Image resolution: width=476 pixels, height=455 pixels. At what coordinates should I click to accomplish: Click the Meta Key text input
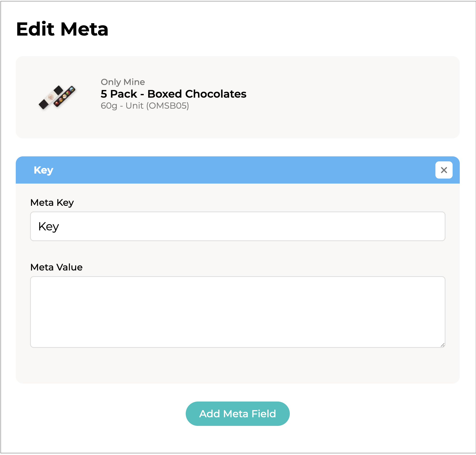238,226
